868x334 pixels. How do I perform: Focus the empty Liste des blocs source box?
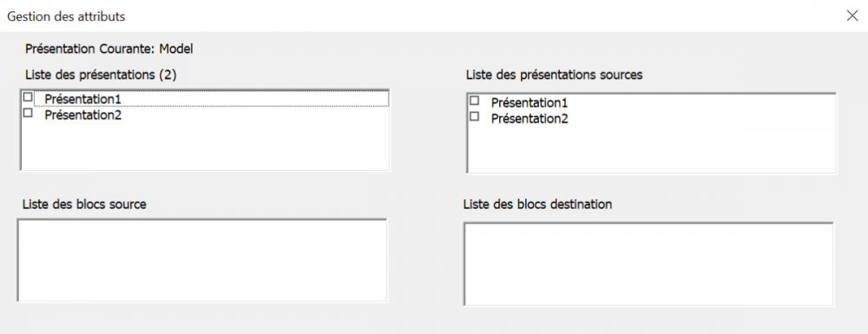tap(202, 260)
